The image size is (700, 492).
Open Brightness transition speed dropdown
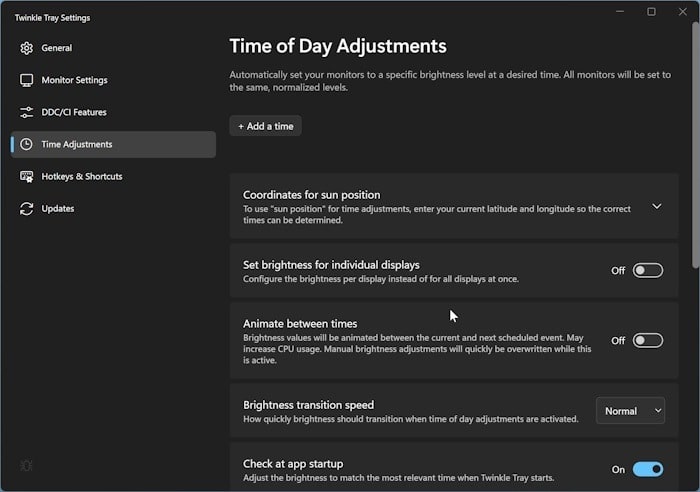click(x=630, y=411)
